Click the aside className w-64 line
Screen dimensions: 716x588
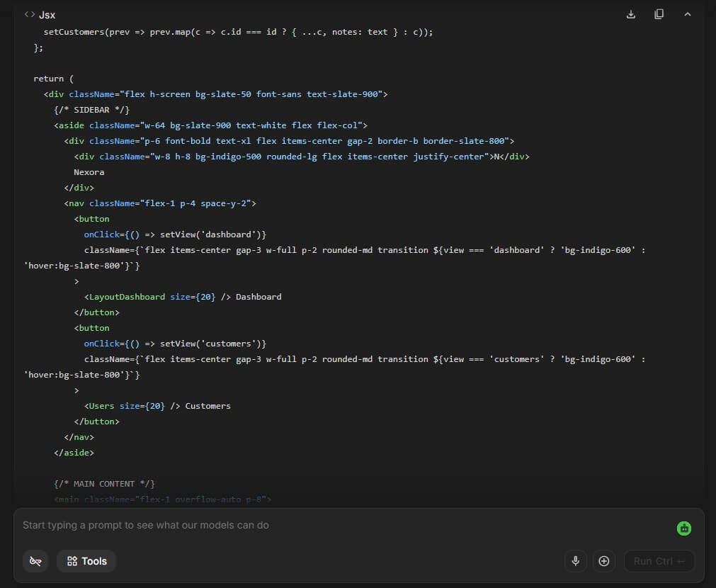pyautogui.click(x=210, y=125)
